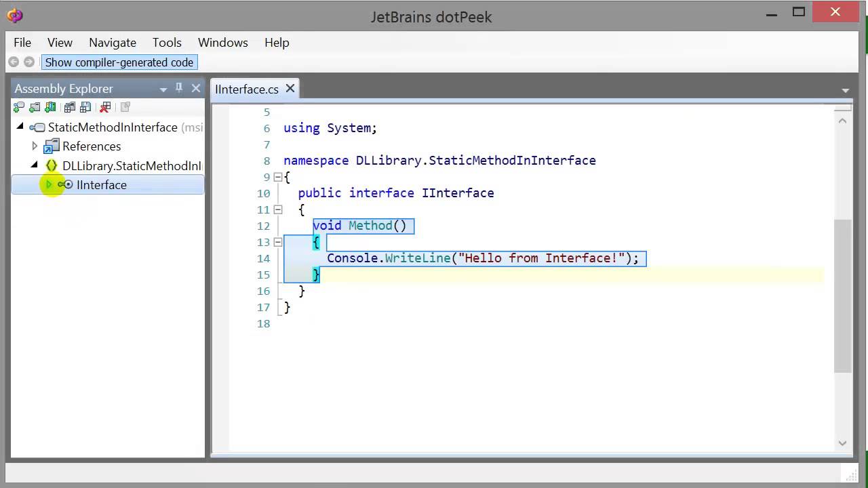The image size is (868, 488).
Task: Click the dotPeek application icon in title bar
Action: pyautogui.click(x=15, y=16)
